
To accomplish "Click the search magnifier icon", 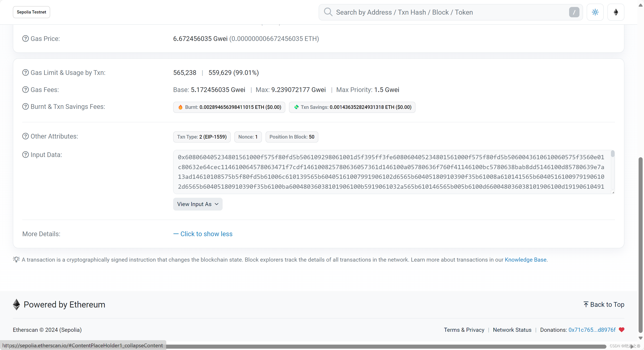I will pyautogui.click(x=328, y=12).
